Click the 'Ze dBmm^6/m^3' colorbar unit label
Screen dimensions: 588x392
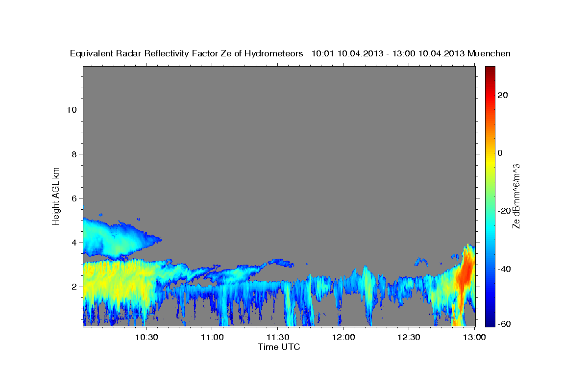[x=516, y=196]
